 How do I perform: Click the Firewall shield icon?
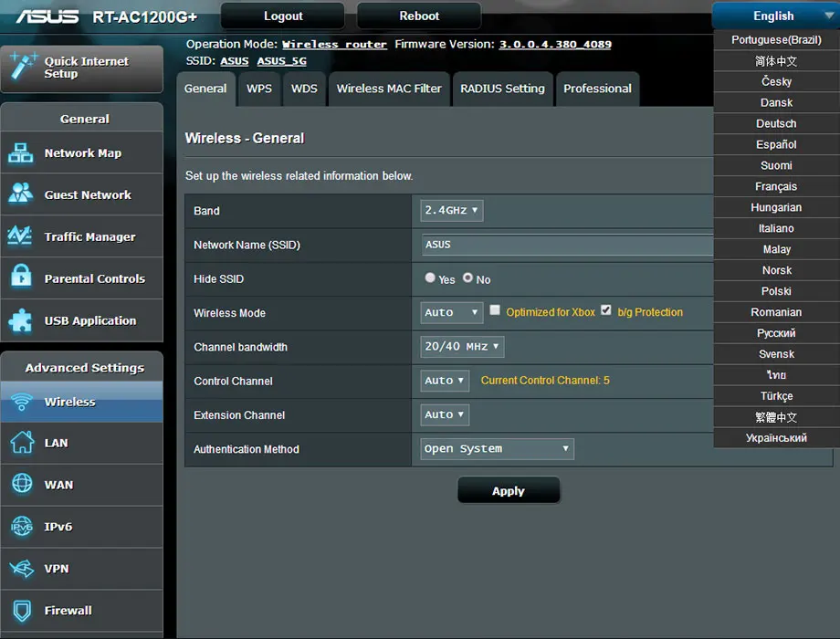pos(22,611)
